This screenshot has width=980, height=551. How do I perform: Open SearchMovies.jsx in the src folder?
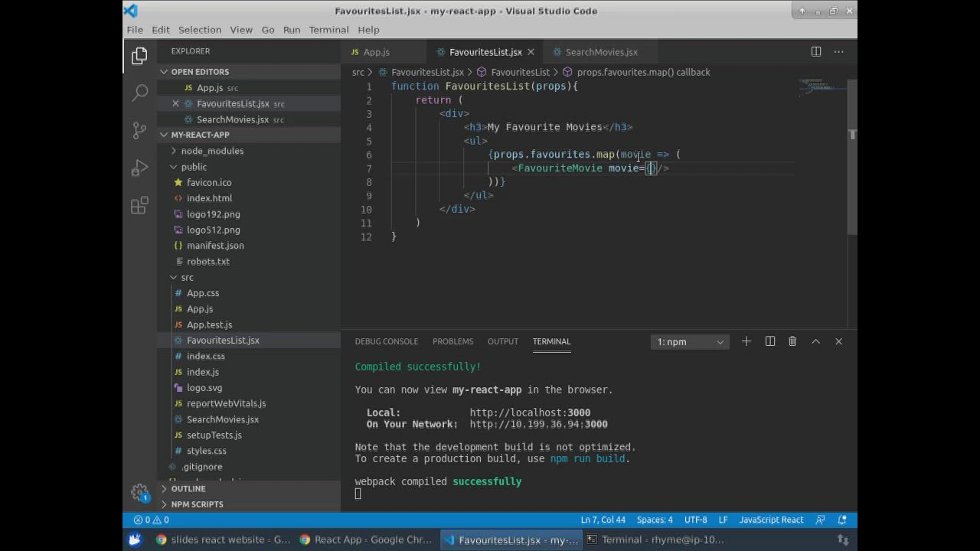click(x=222, y=419)
